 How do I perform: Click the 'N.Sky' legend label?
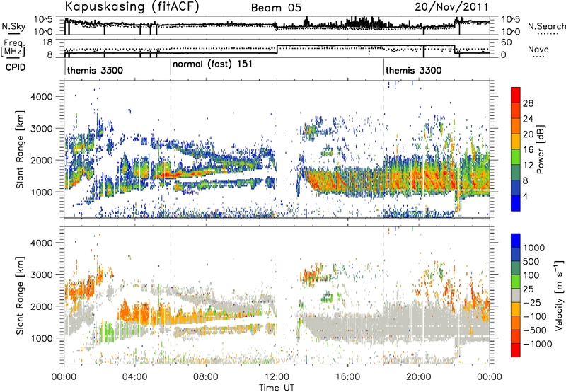click(x=13, y=26)
